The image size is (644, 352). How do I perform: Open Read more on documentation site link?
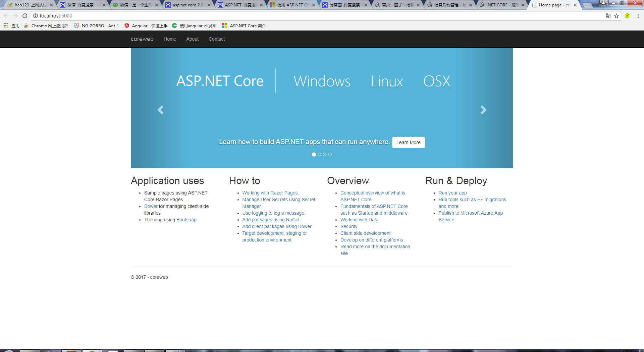click(x=375, y=250)
